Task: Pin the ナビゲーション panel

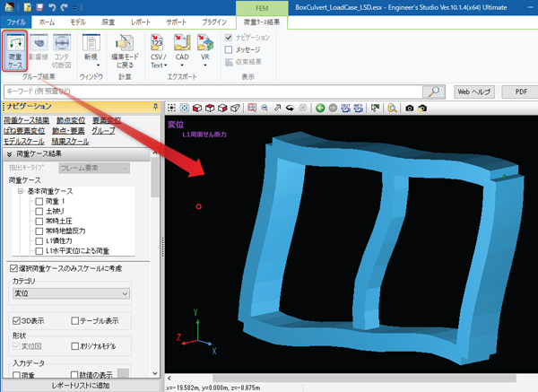Action: click(155, 107)
